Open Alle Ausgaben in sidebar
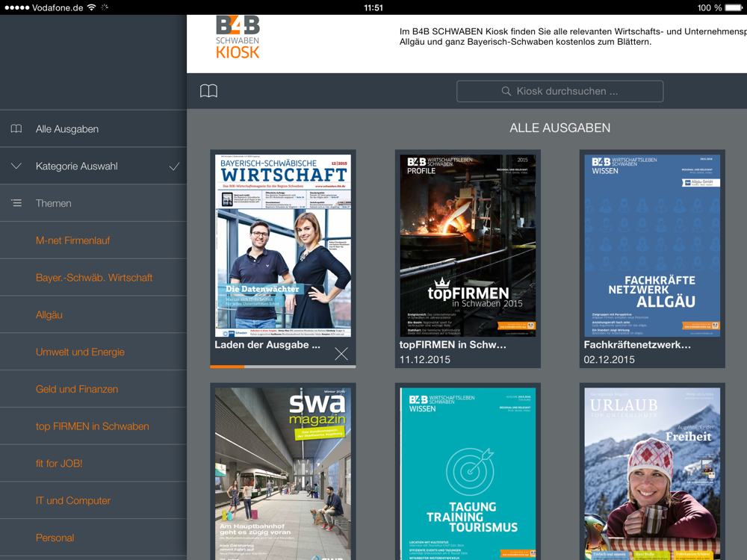 coord(93,128)
